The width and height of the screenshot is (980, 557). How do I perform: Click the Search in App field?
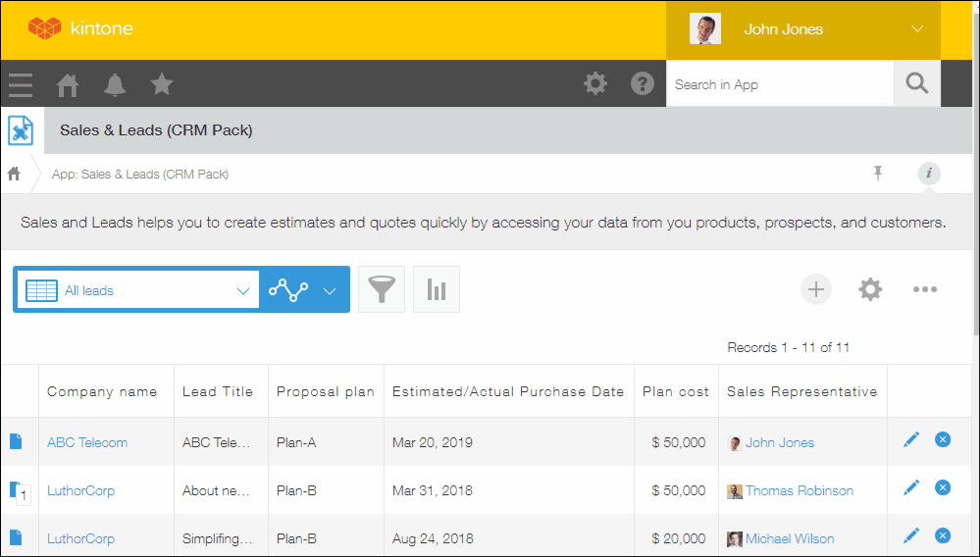[779, 84]
